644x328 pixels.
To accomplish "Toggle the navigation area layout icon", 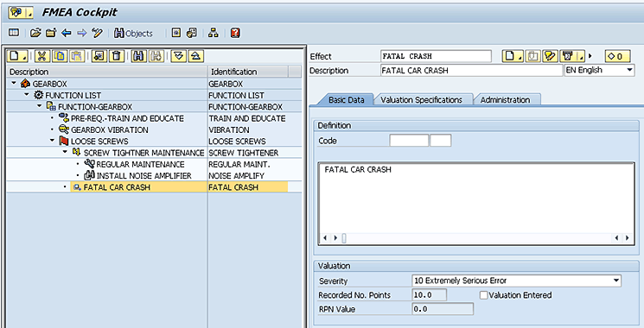I will (14, 33).
